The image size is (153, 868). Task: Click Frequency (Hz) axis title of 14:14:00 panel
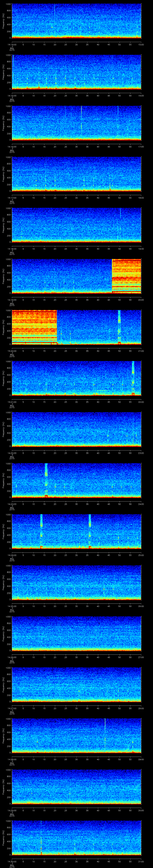(x=3, y=21)
